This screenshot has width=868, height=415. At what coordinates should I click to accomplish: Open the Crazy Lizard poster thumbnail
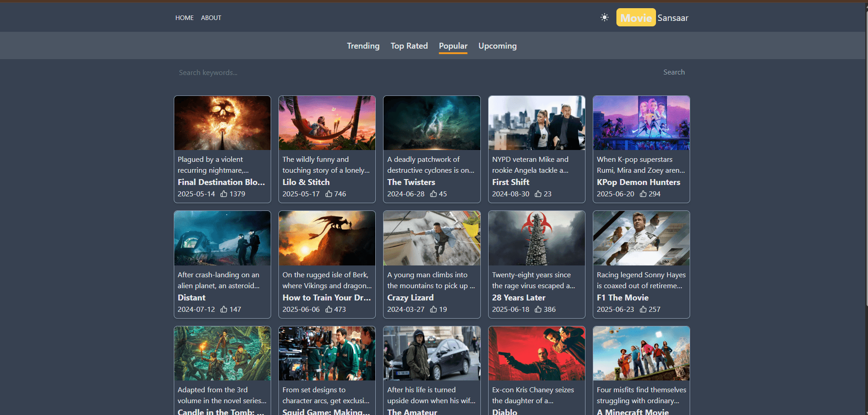click(x=432, y=238)
